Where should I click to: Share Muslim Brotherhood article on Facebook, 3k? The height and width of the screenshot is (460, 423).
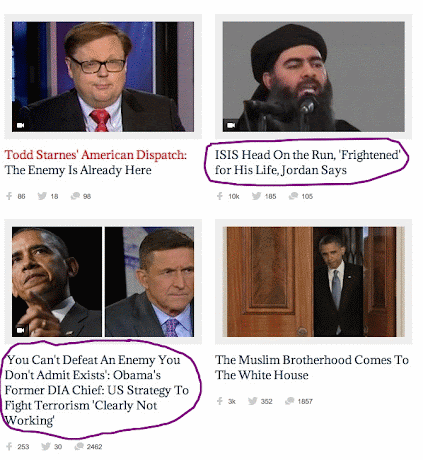220,401
